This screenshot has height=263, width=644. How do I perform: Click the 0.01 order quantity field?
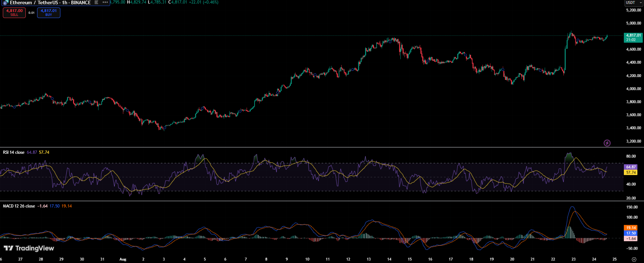click(x=31, y=13)
